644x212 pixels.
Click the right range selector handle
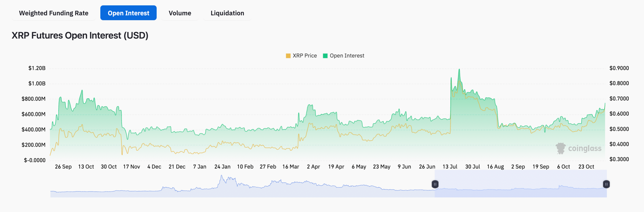click(x=606, y=184)
